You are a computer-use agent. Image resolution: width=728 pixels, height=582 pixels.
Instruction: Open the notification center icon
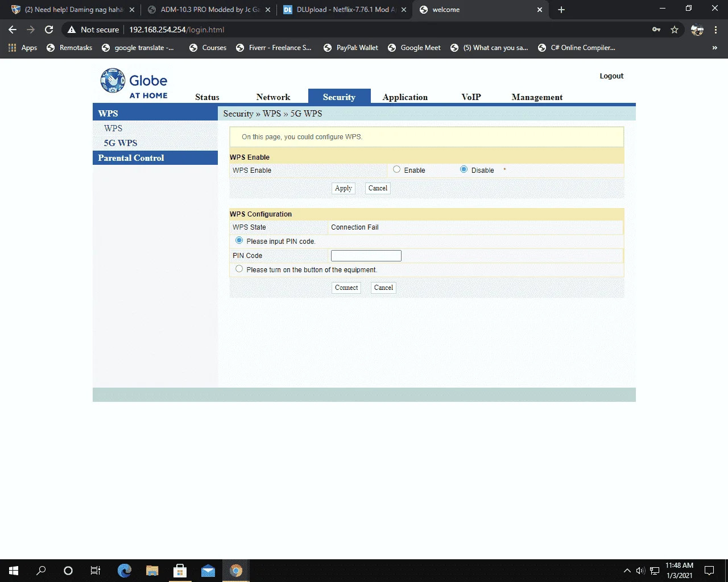tap(709, 571)
